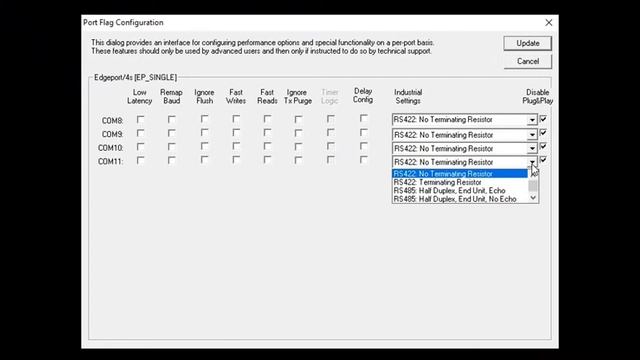Close the Port Flag Configuration dialog

coord(549,23)
